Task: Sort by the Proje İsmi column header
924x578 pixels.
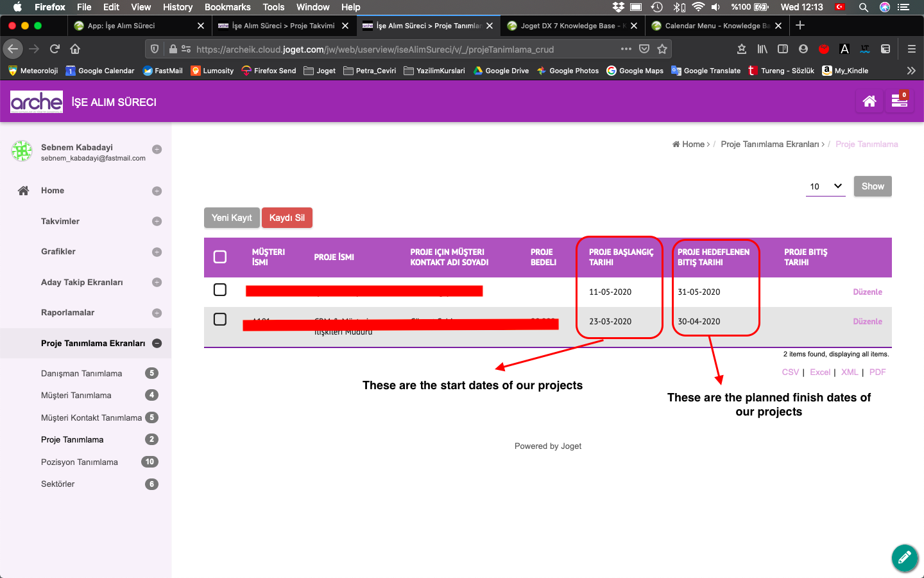Action: pyautogui.click(x=334, y=257)
